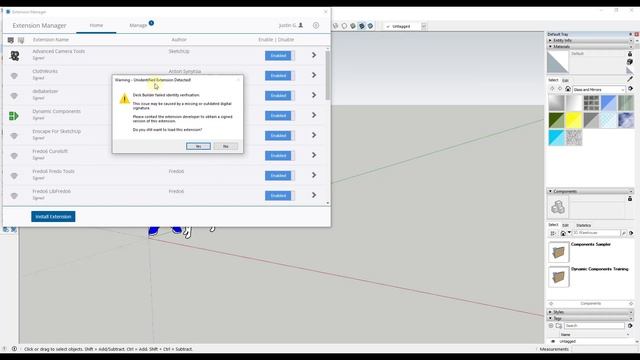Go back in the Materials browser
This screenshot has width=640, height=360.
pos(552,89)
